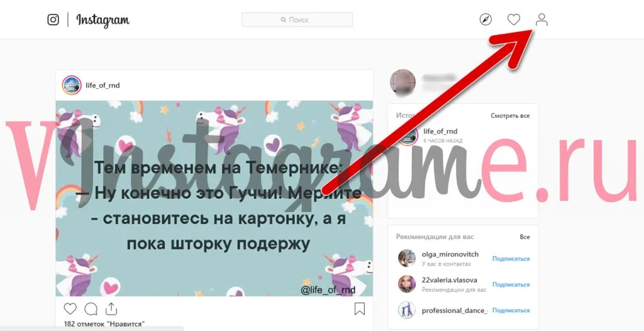Like the post with heart icon
644x331 pixels.
click(x=70, y=308)
